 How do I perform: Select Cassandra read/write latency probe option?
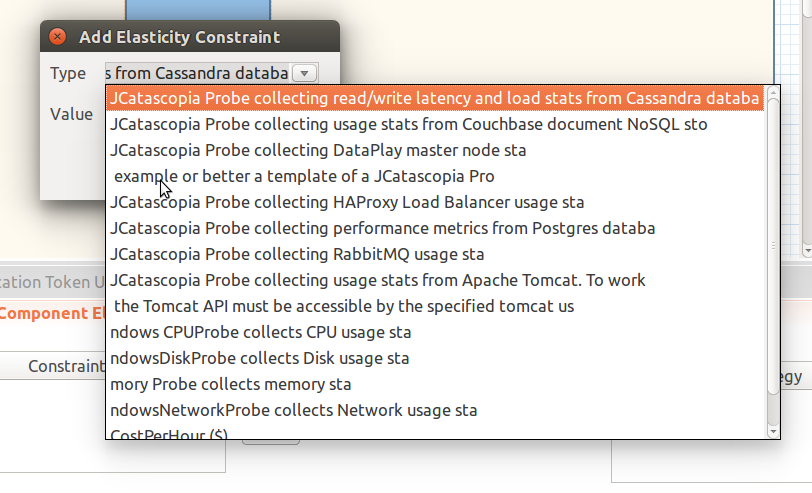pos(435,99)
